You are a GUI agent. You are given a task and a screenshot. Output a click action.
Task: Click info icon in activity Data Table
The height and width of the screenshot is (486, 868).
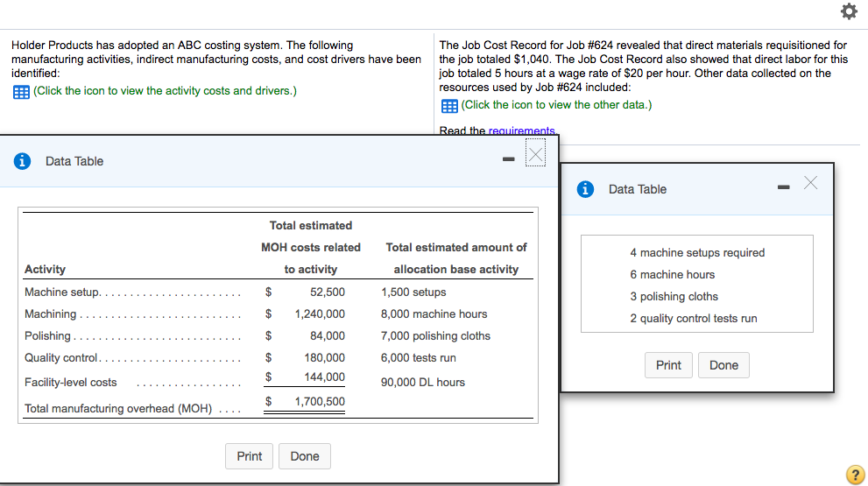[x=22, y=161]
